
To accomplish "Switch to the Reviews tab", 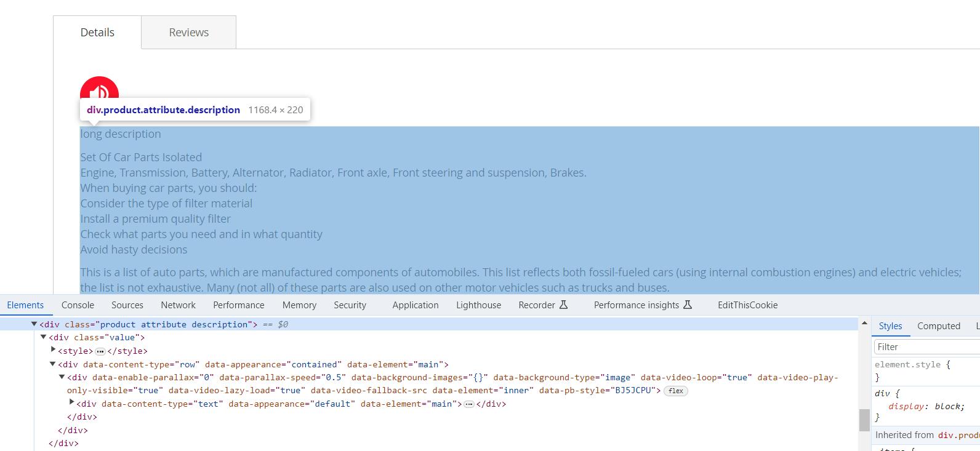I will coord(188,33).
